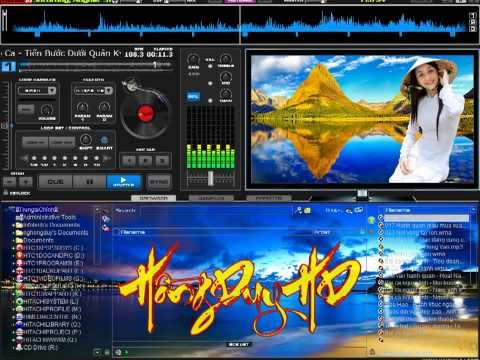The width and height of the screenshot is (480, 360).
Task: Toggle the Keylock padlock
Action: click(x=5, y=192)
